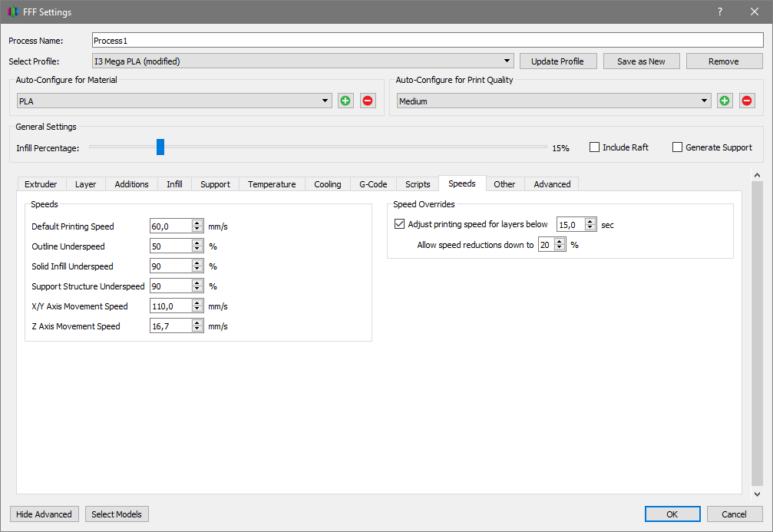This screenshot has width=773, height=532.
Task: Close the FFF Settings dialog window
Action: point(755,12)
